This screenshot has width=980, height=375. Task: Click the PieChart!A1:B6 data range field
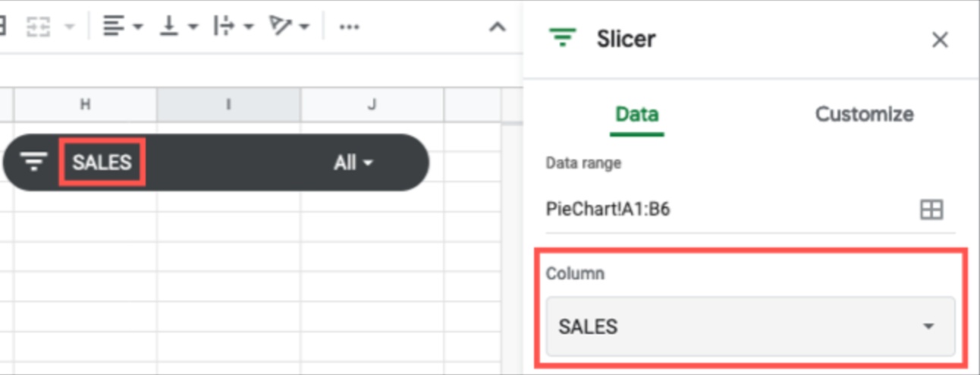728,210
